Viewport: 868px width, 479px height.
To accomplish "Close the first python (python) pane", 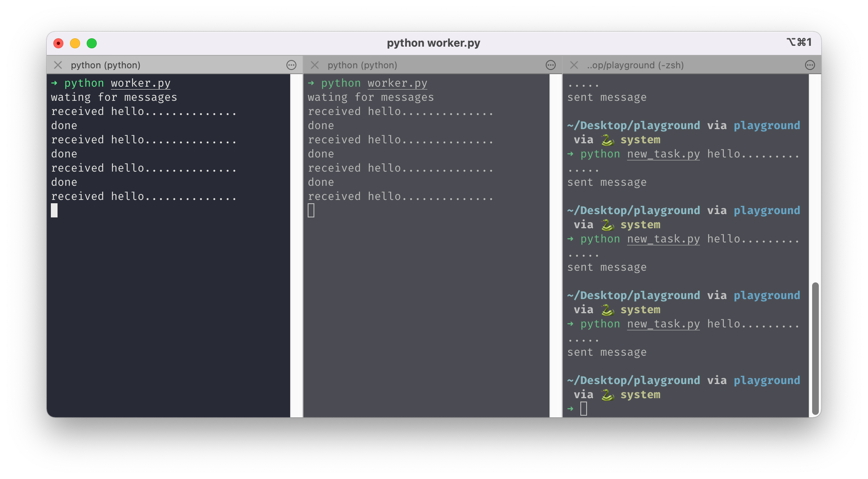I will click(58, 65).
